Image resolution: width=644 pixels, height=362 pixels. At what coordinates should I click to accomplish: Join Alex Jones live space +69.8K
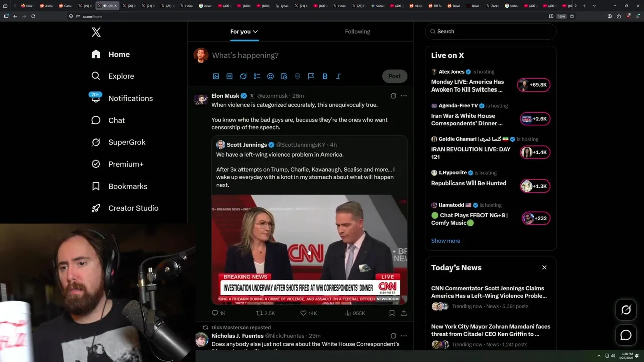[534, 85]
